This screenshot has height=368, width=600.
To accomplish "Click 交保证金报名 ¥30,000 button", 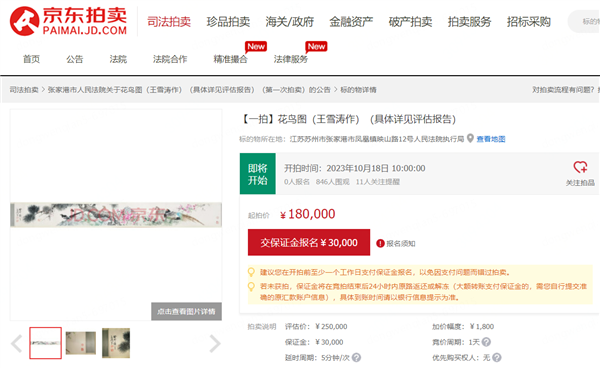I will click(x=309, y=243).
